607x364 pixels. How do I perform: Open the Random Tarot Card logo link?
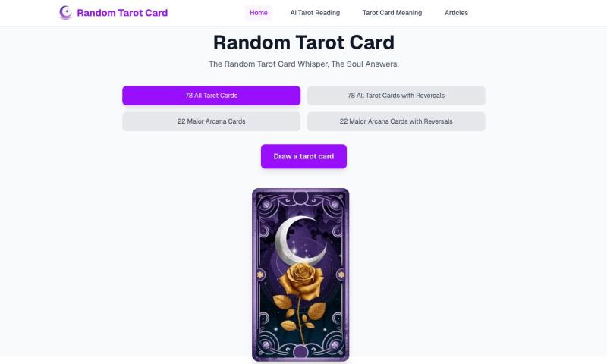pos(113,13)
